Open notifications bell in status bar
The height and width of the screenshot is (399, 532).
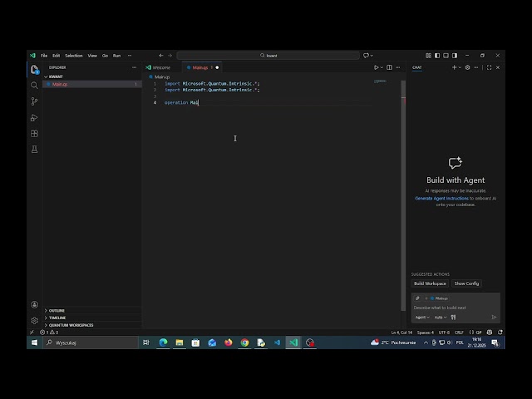click(x=500, y=332)
